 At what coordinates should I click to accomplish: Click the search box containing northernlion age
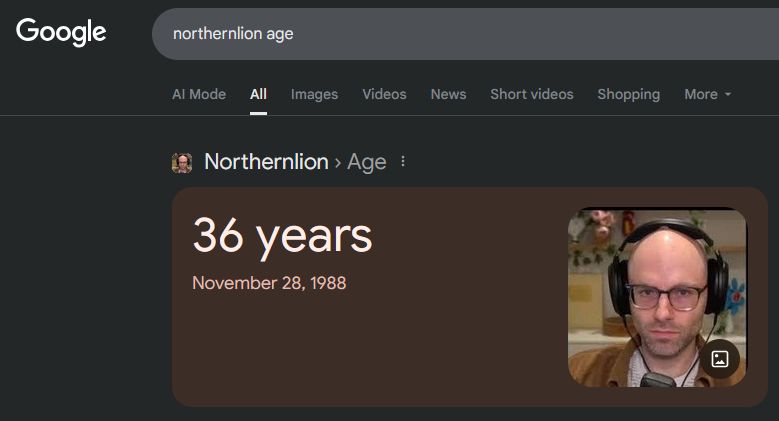(x=465, y=34)
